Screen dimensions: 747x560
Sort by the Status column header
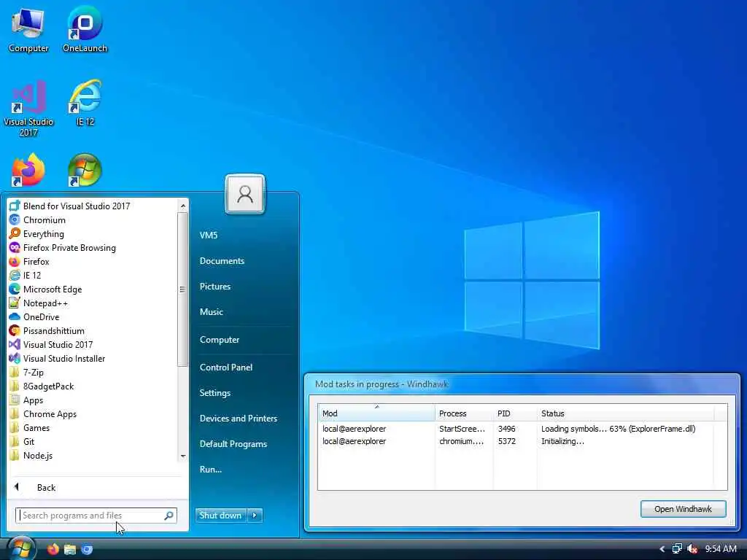(x=625, y=413)
